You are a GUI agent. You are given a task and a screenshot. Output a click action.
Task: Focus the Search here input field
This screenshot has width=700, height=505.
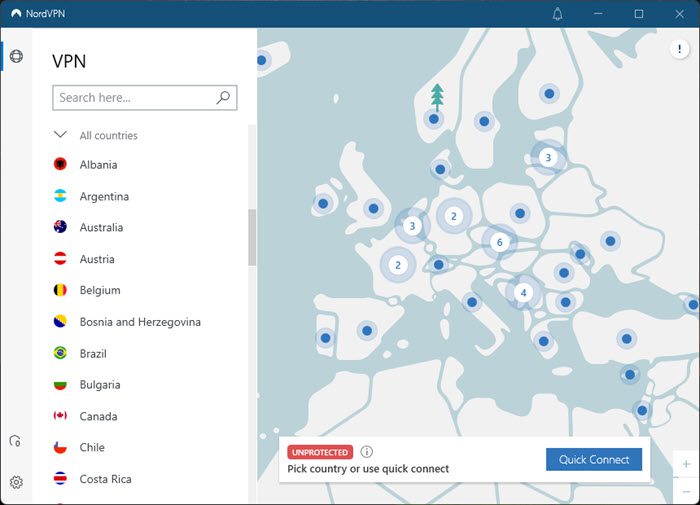coord(145,97)
